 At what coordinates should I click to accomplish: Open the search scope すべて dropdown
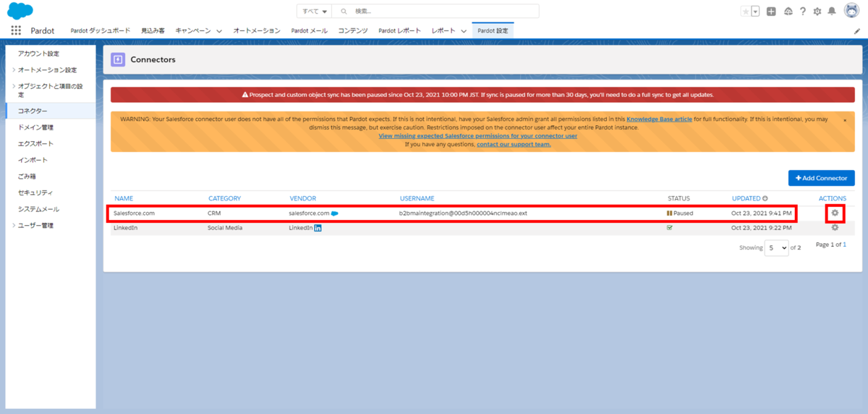pos(315,11)
